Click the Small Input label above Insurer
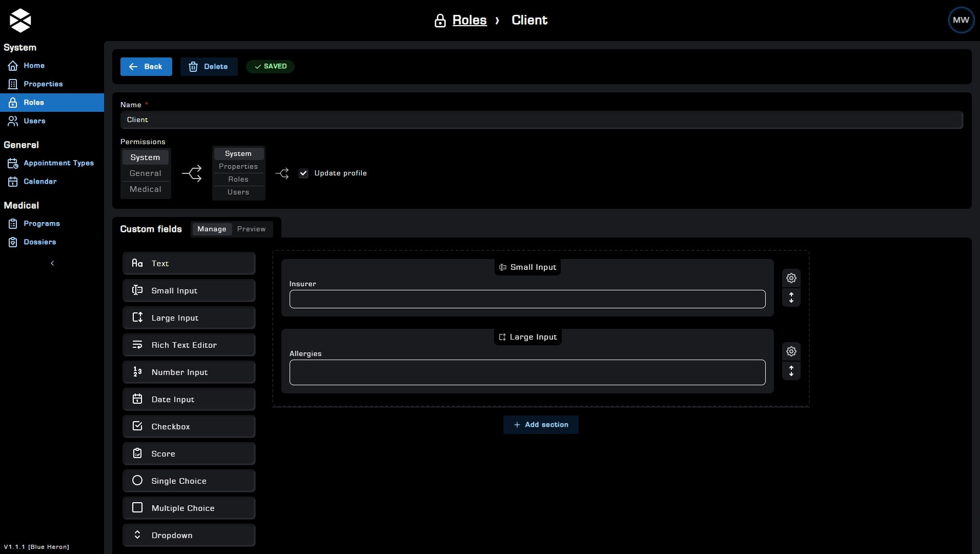This screenshot has height=554, width=980. 527,267
